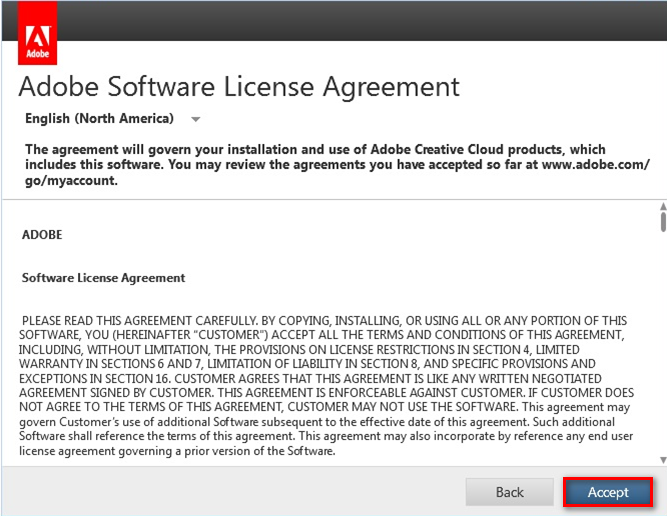Click the Adobe Software License Agreement title
Screen dimensions: 667x516
click(x=239, y=86)
